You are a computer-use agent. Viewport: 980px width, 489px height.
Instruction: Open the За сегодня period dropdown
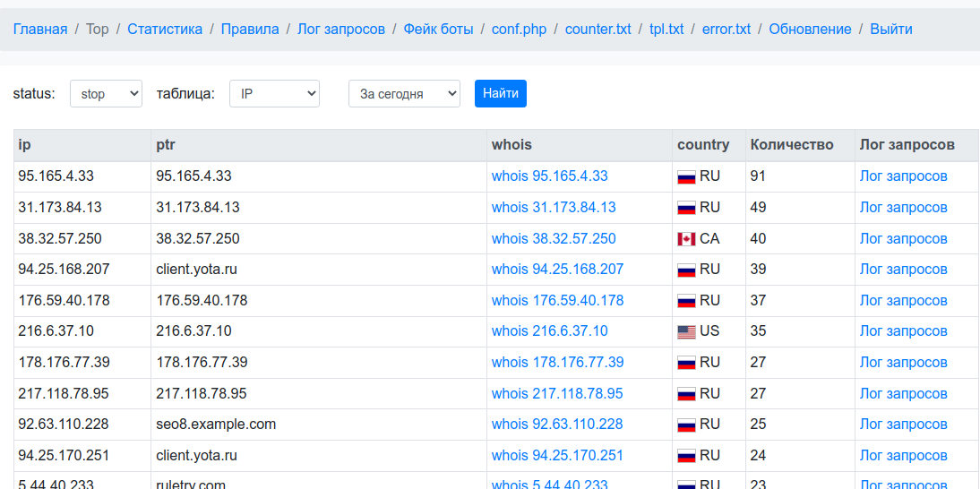tap(404, 94)
